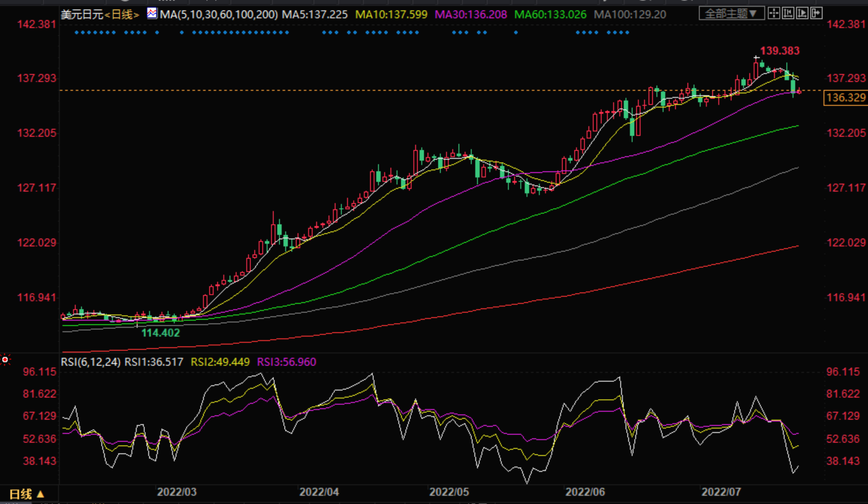Click the MA(5,10,30,60,100,200) indicator label
This screenshot has height=504, width=868.
pyautogui.click(x=219, y=14)
